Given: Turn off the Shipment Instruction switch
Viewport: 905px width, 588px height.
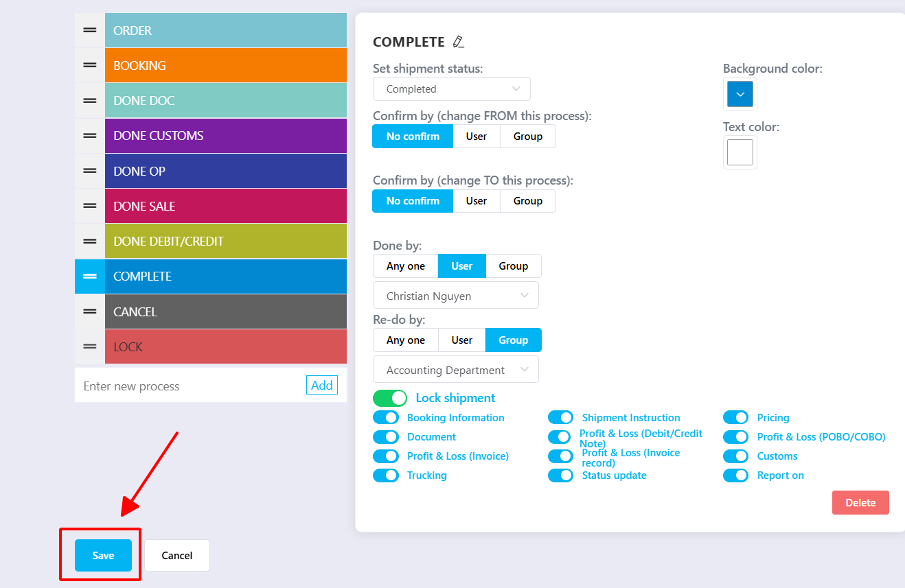Looking at the screenshot, I should [561, 417].
